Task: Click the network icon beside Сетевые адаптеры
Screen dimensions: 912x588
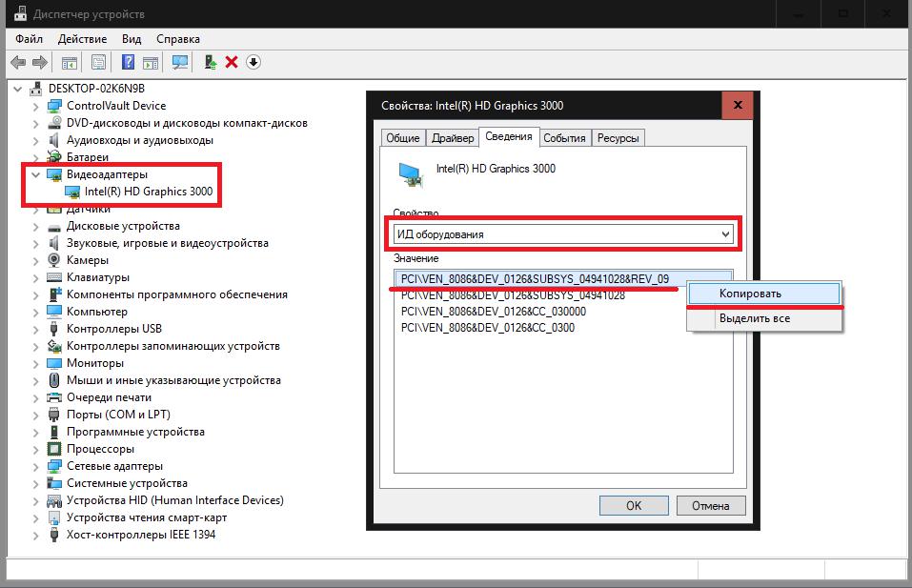Action: point(54,466)
